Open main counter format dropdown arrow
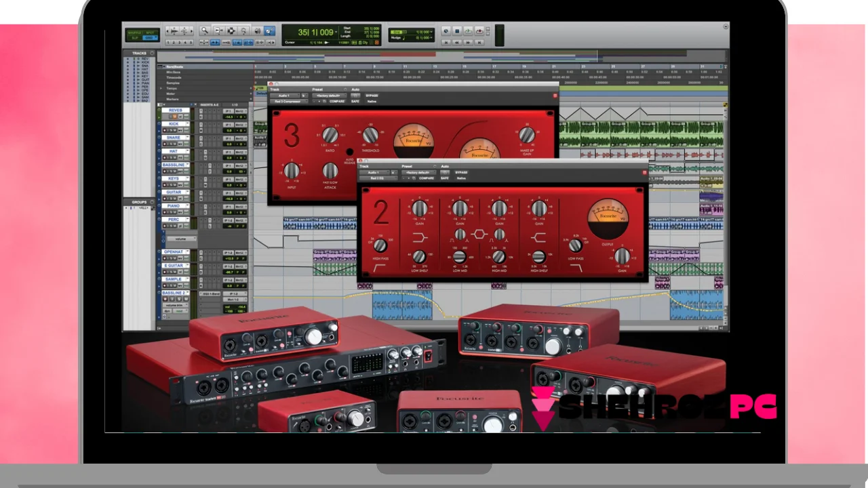The width and height of the screenshot is (868, 488). click(336, 32)
